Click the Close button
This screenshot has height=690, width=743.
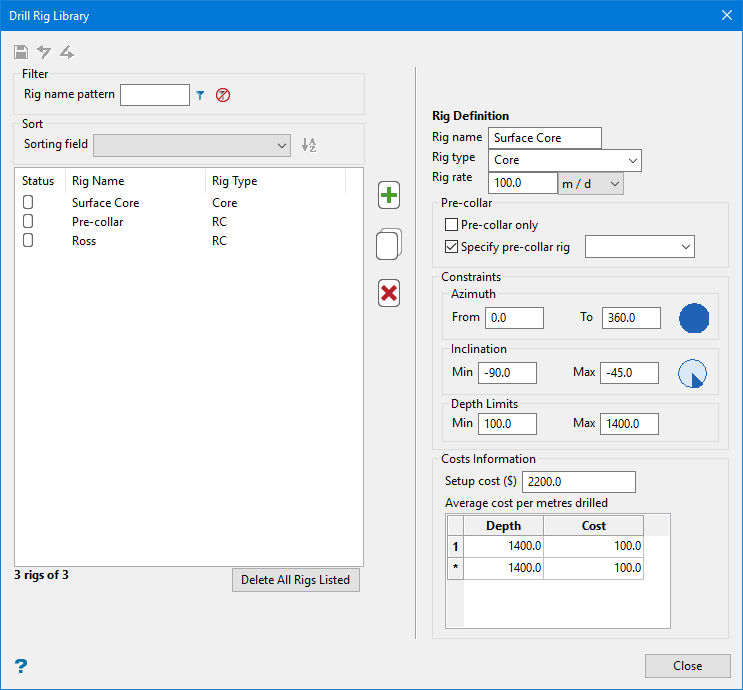click(x=687, y=666)
